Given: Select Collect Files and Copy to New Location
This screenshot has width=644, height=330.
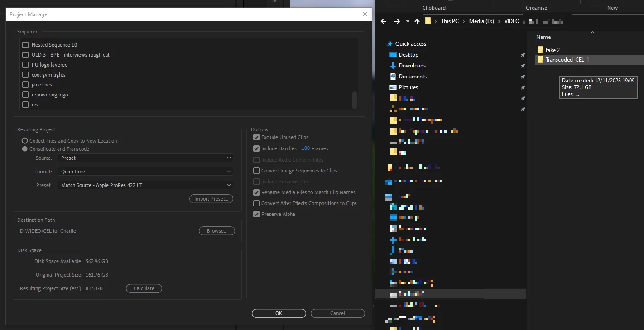Looking at the screenshot, I should (x=25, y=141).
